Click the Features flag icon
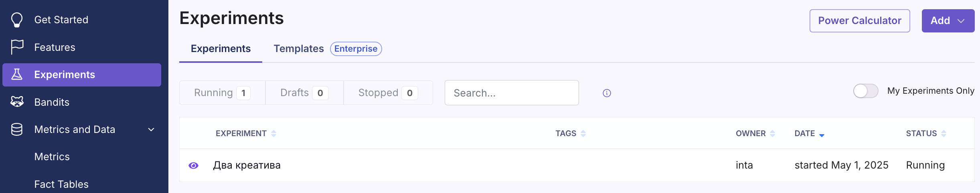 click(17, 47)
